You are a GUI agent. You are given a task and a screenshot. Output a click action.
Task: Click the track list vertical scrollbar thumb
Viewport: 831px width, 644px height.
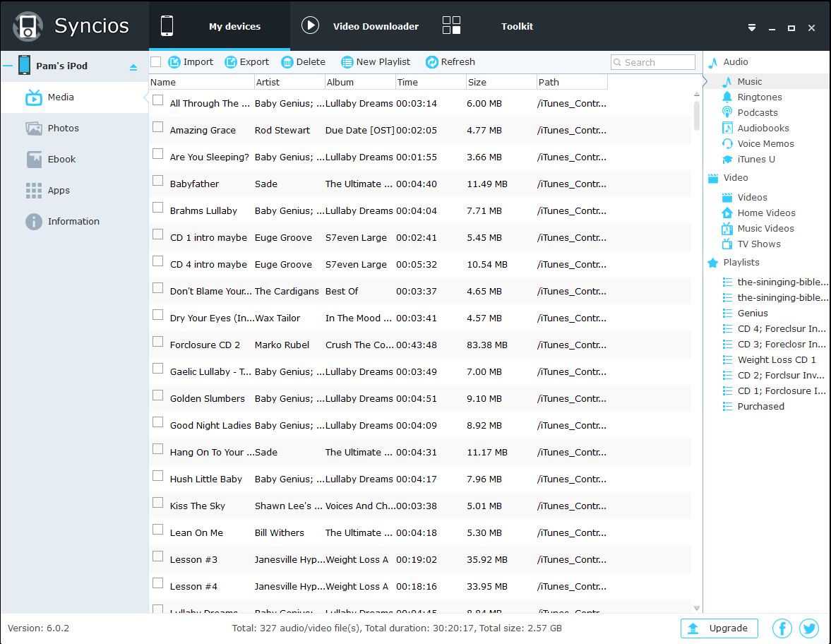coord(696,114)
